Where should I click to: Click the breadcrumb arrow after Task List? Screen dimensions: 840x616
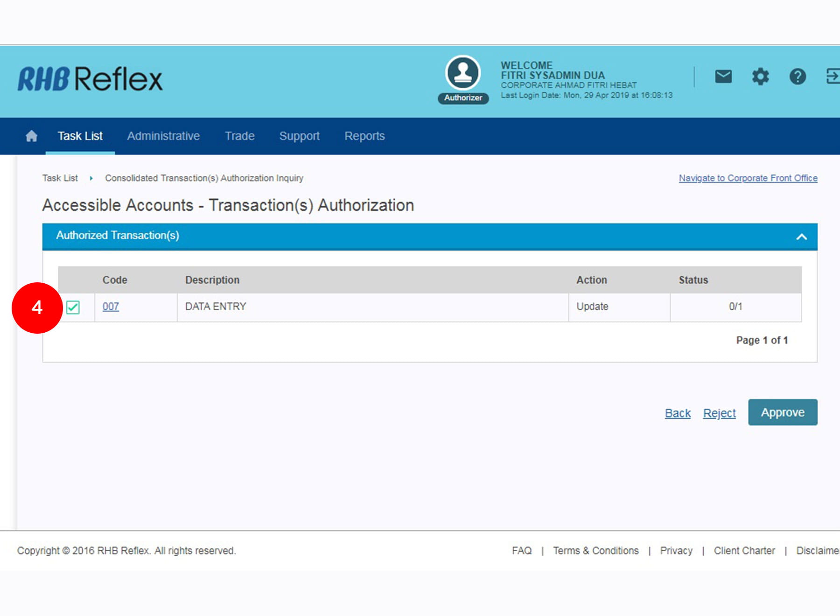(x=91, y=178)
